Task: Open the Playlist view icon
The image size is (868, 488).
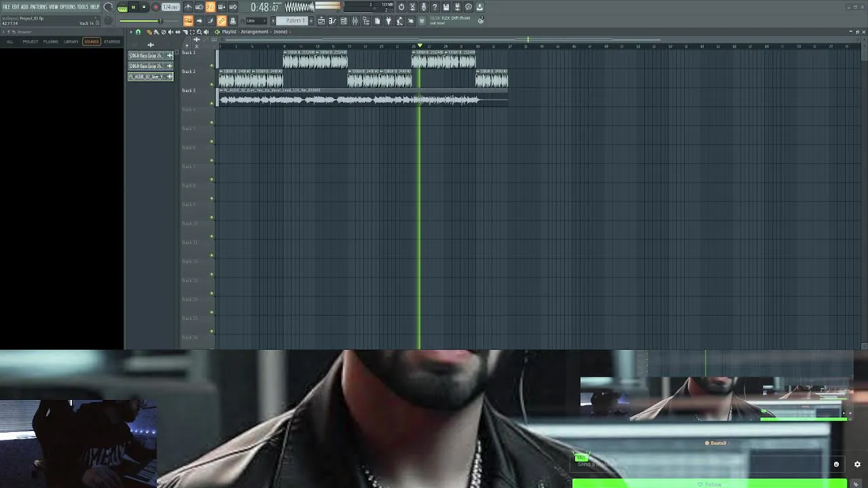Action: coord(321,21)
